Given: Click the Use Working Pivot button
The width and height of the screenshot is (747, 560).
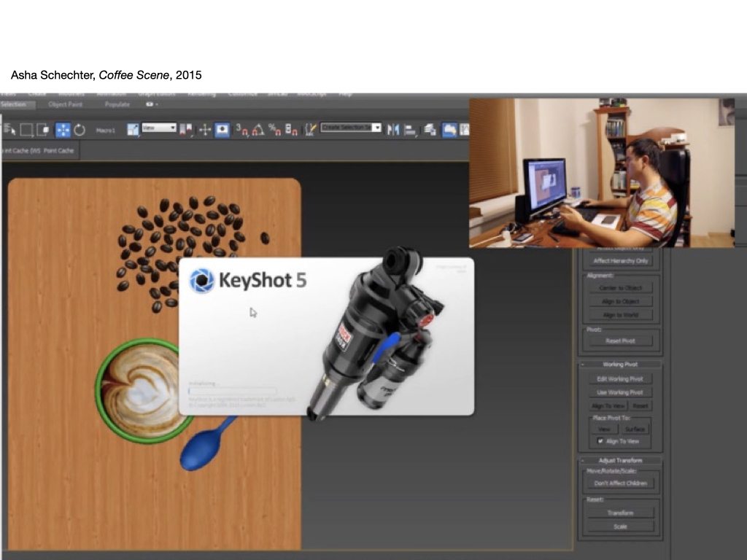Looking at the screenshot, I should pyautogui.click(x=620, y=392).
